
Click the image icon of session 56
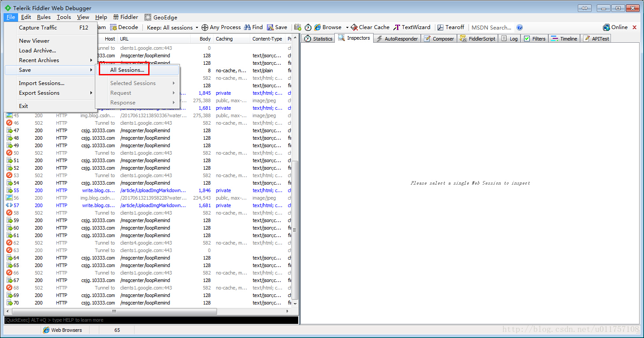[x=9, y=198]
